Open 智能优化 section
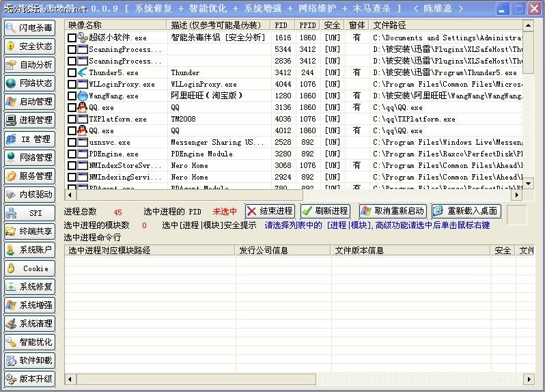Image resolution: width=545 pixels, height=392 pixels. [x=30, y=342]
